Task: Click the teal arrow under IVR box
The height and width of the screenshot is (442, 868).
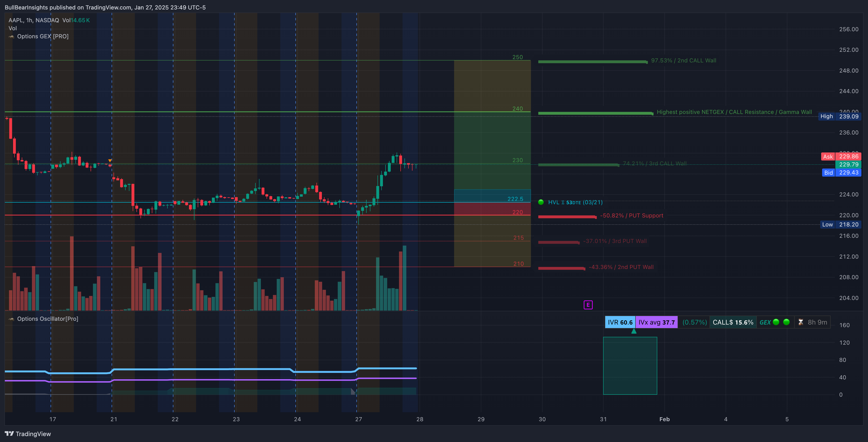Action: (x=634, y=331)
